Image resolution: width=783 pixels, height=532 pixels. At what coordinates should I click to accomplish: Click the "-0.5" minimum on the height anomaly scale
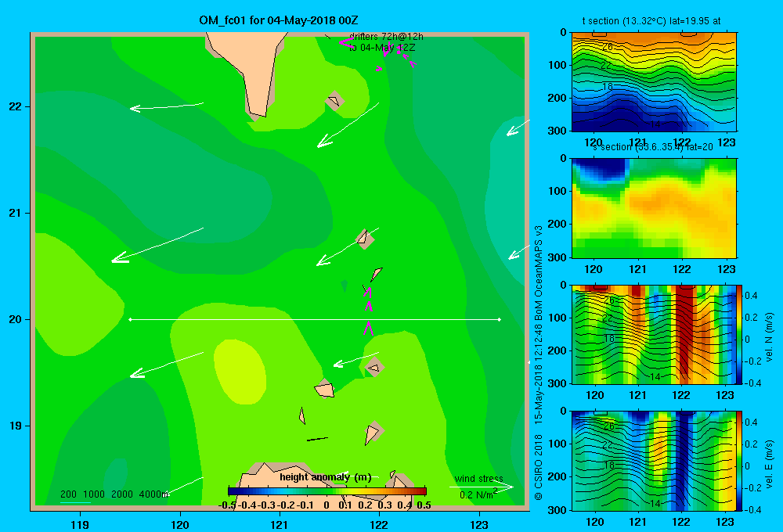pyautogui.click(x=227, y=505)
